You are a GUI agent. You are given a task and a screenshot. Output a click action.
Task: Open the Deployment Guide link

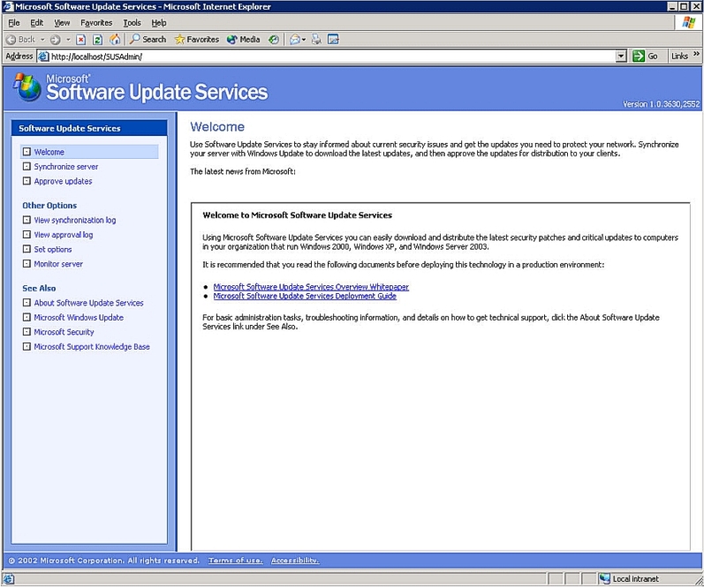(x=305, y=296)
